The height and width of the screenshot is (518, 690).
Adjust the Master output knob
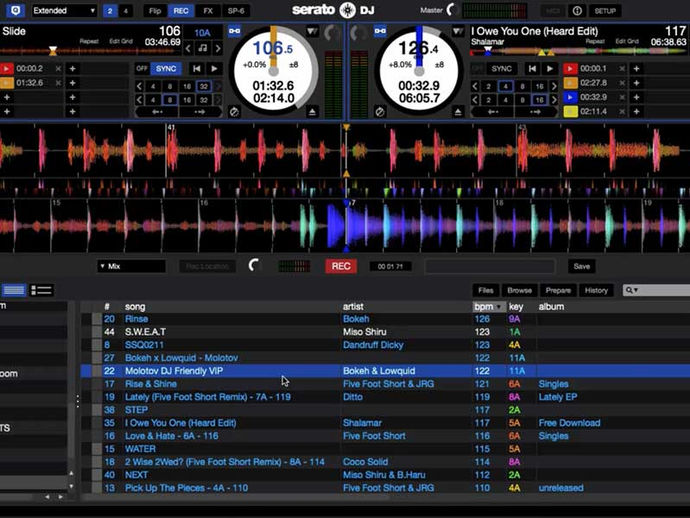click(451, 10)
